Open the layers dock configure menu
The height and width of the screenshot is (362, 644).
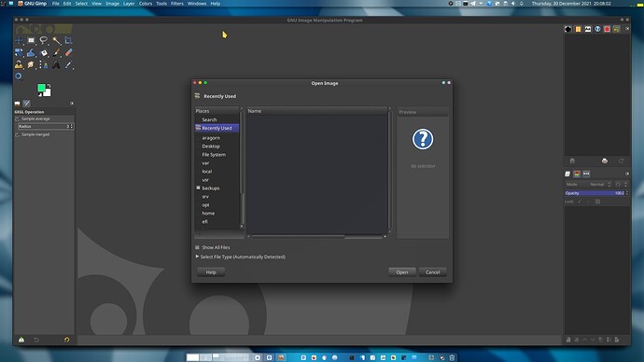627,174
